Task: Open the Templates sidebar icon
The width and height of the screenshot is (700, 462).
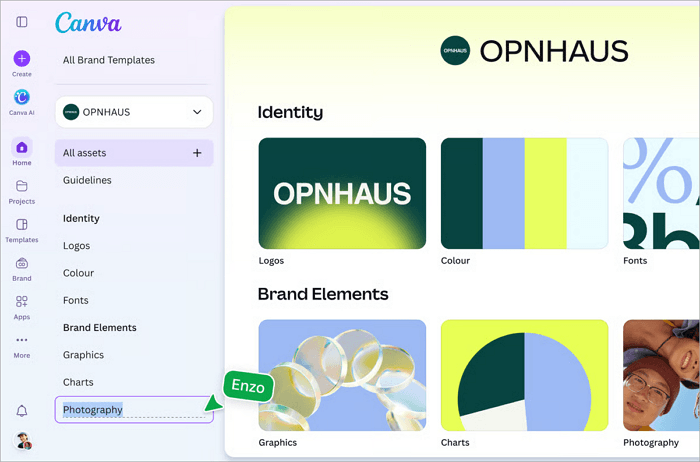Action: click(21, 224)
